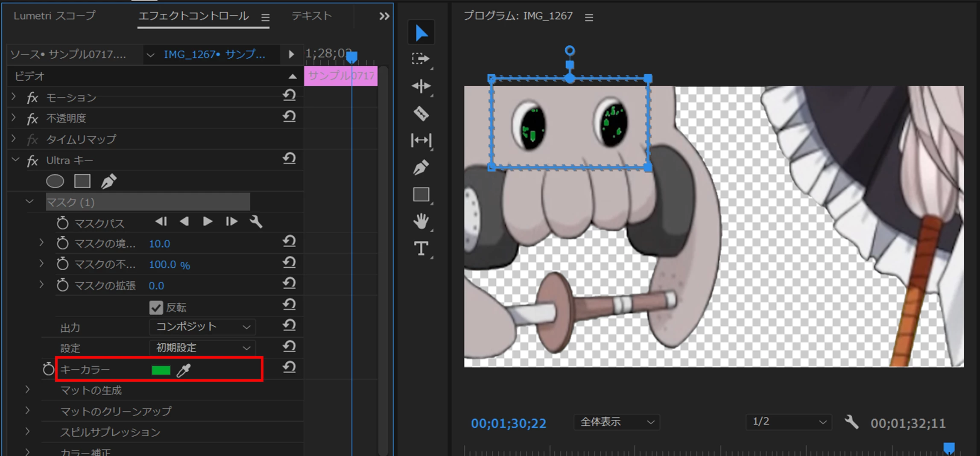The height and width of the screenshot is (456, 980).
Task: Reset the 設定 preset
Action: pyautogui.click(x=289, y=346)
